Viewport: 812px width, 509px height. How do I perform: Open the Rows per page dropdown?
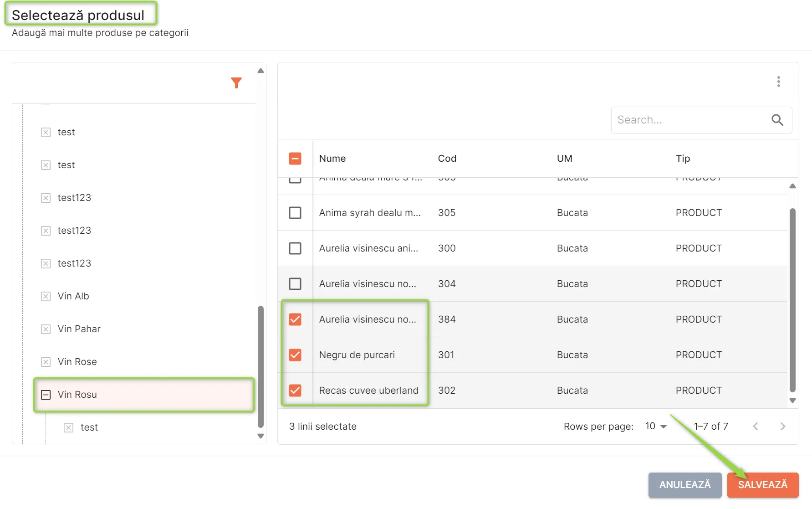point(656,427)
